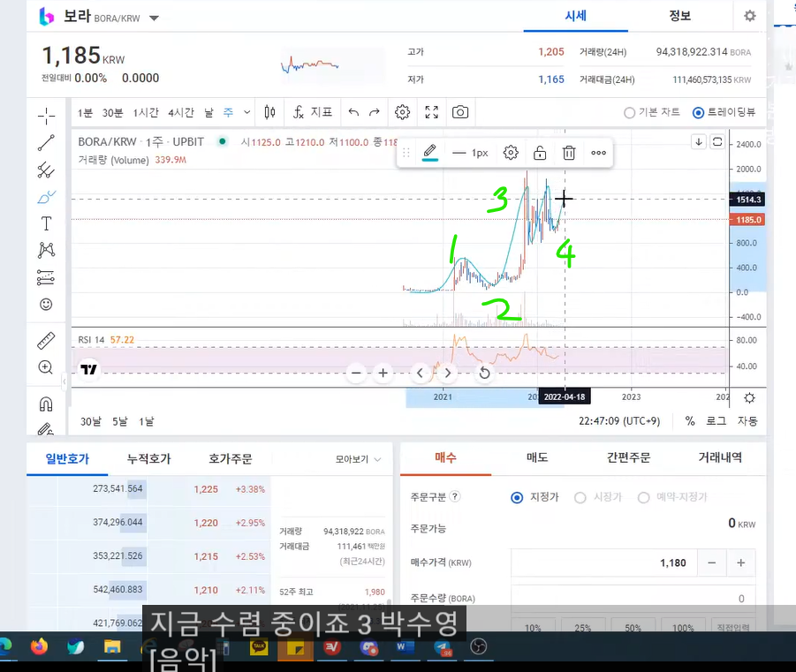Image resolution: width=796 pixels, height=672 pixels.
Task: Click the 매수가격 input field
Action: pos(604,563)
